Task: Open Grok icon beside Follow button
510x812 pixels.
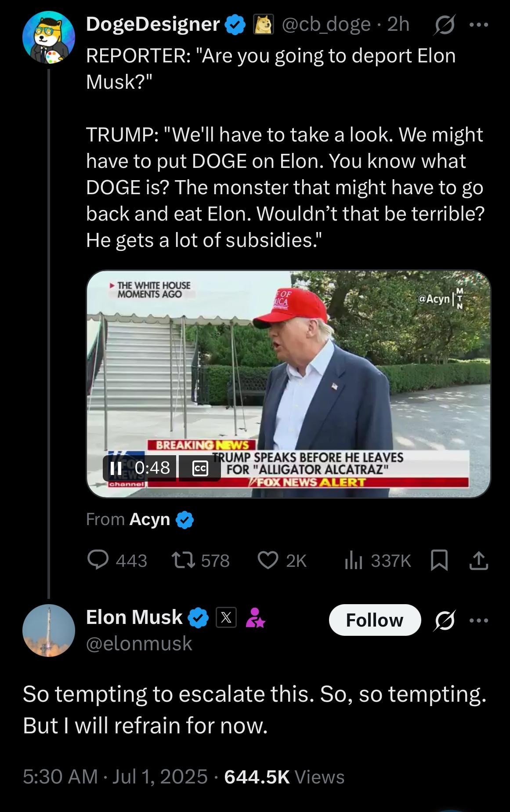Action: [445, 620]
